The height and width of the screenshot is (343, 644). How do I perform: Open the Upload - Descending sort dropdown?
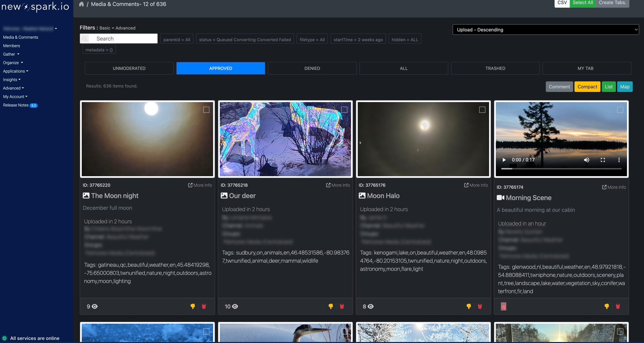coord(545,30)
